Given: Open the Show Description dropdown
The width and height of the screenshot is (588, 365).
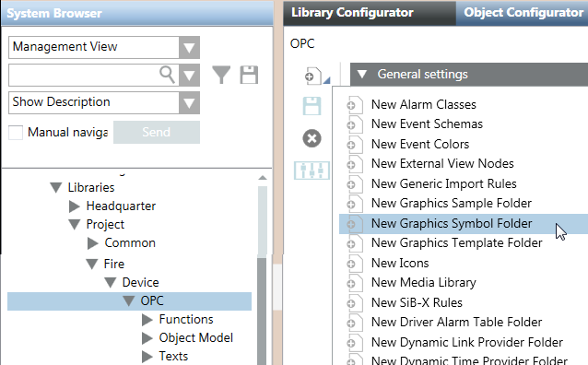Looking at the screenshot, I should 189,103.
